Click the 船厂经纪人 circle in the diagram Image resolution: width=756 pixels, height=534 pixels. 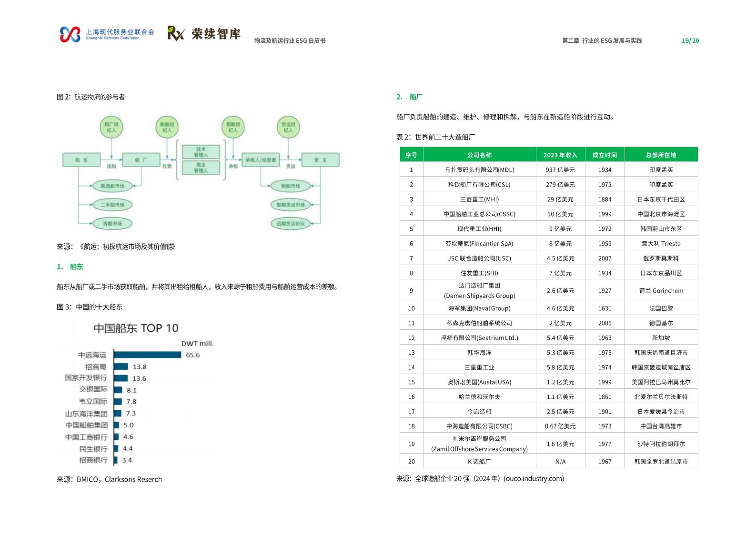tap(111, 127)
